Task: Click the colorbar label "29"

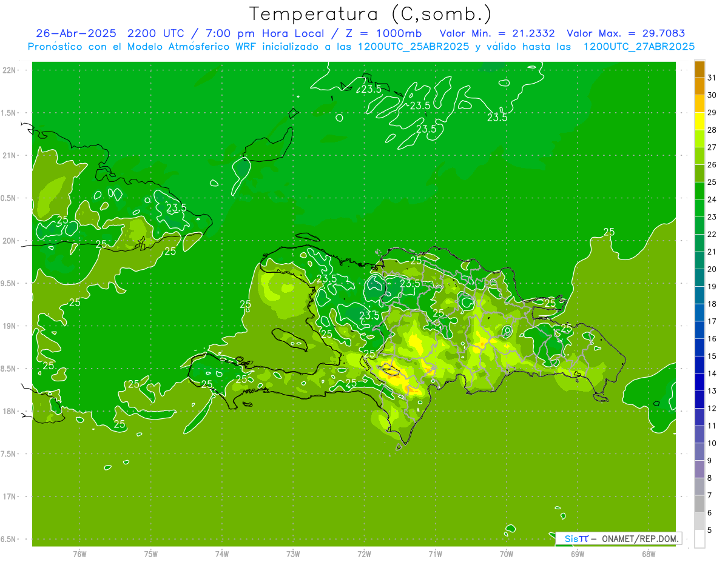Action: [712, 113]
